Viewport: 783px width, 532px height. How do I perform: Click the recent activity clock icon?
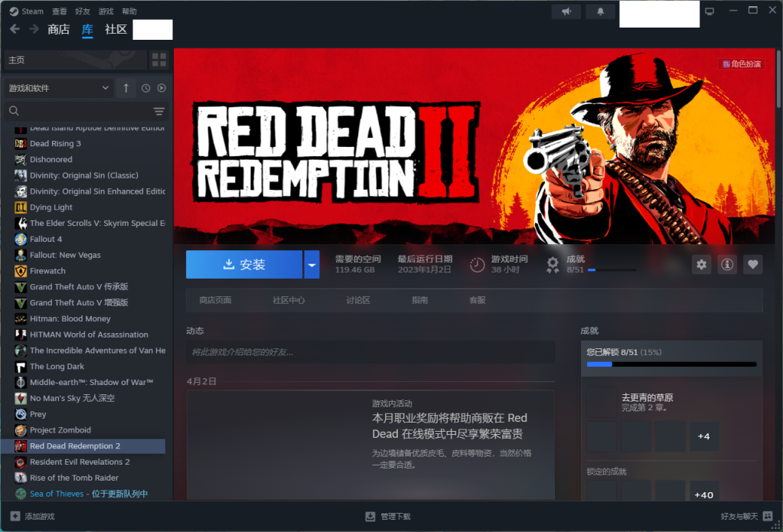click(x=146, y=88)
